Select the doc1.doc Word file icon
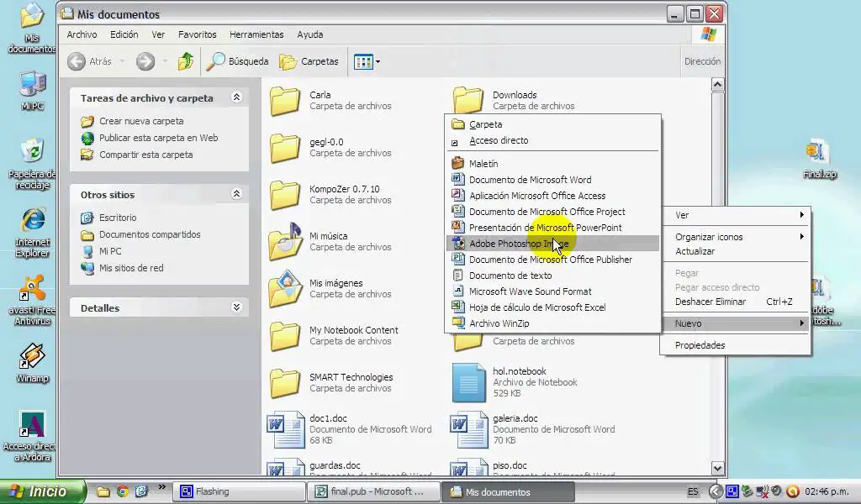This screenshot has height=504, width=861. pos(286,429)
